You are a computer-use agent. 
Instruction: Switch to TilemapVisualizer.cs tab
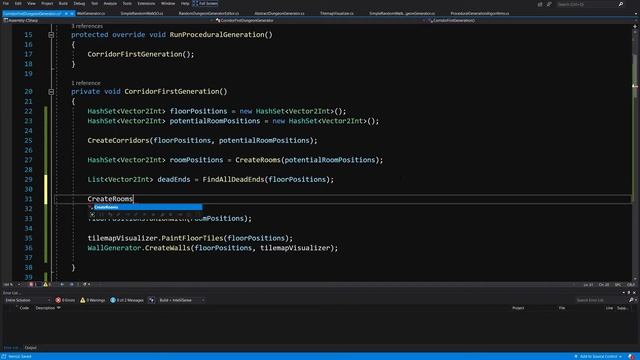click(x=336, y=13)
